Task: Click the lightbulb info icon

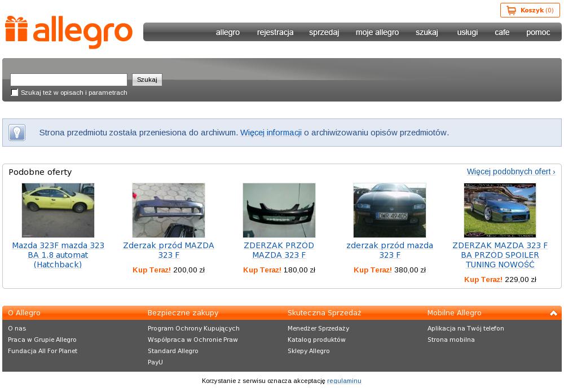Action: click(17, 133)
